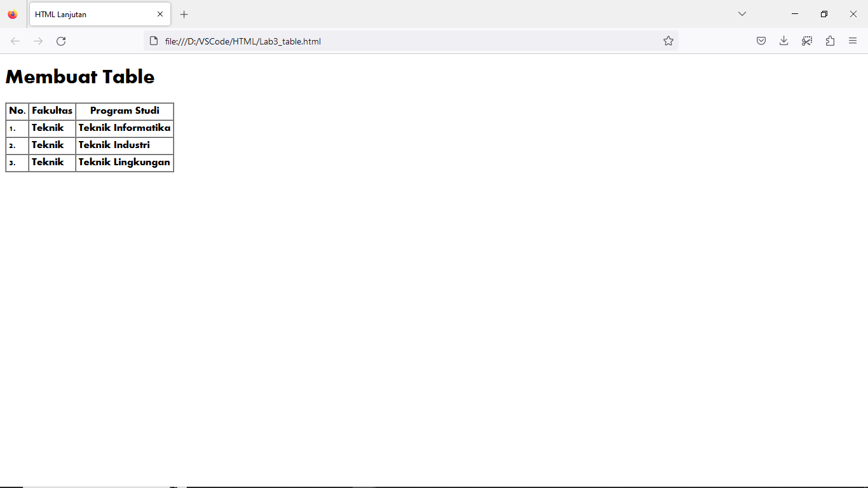
Task: Go back using the back arrow
Action: click(15, 41)
